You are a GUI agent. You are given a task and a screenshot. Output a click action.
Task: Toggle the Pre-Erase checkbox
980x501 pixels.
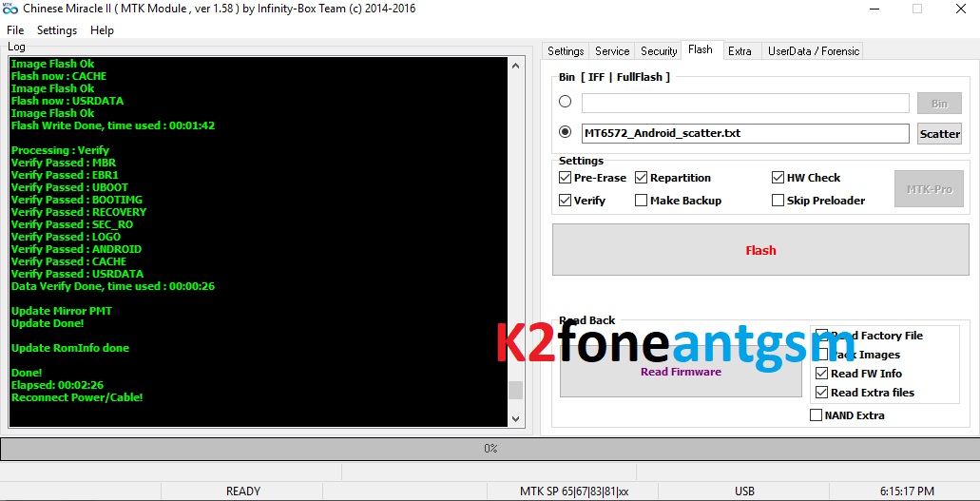pos(565,178)
